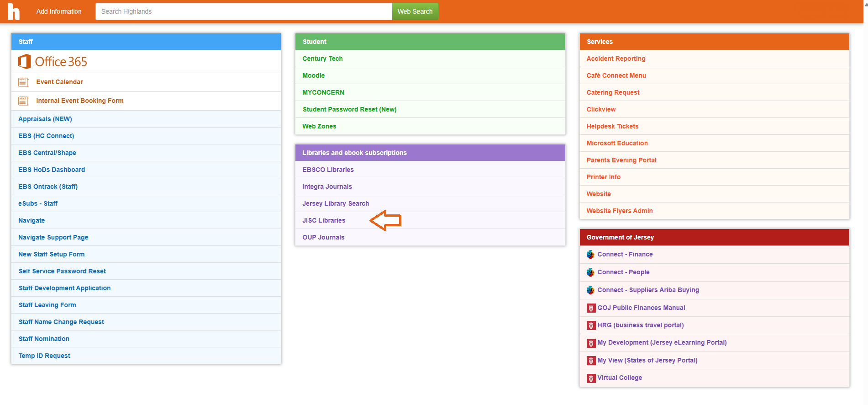The image size is (868, 405).
Task: Open Add Information in the top bar
Action: pyautogui.click(x=59, y=11)
